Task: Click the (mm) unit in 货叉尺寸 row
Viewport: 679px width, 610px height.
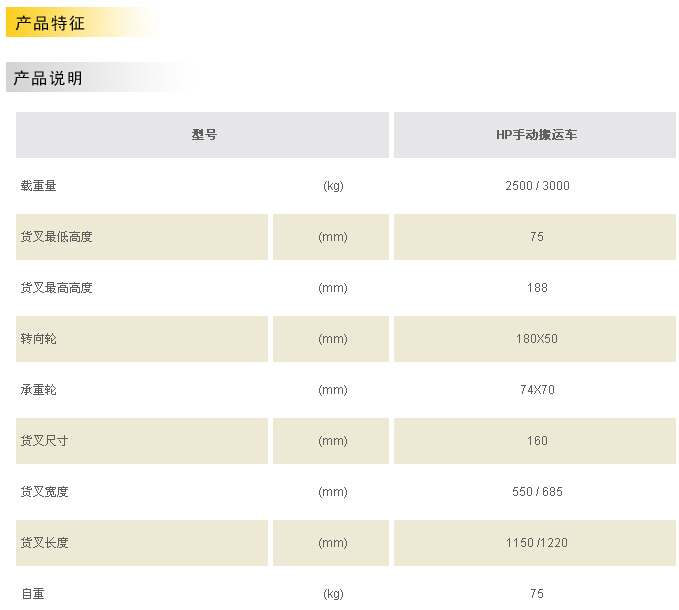Action: [333, 441]
